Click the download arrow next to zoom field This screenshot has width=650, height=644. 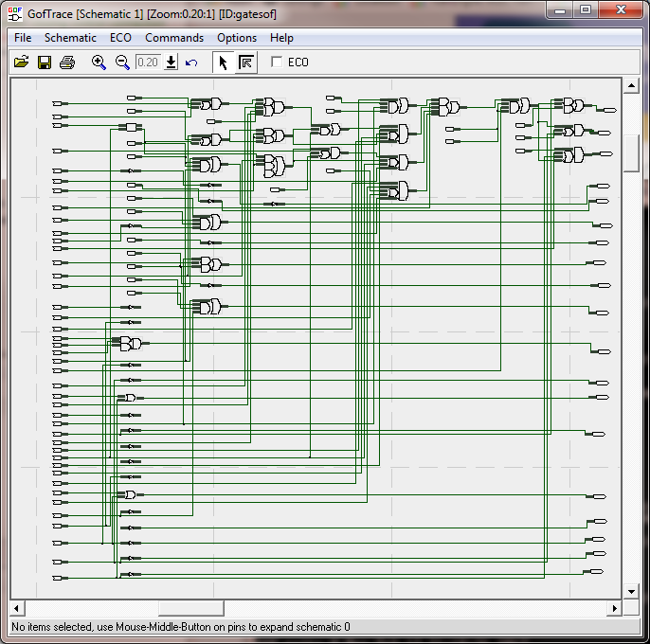(x=171, y=63)
